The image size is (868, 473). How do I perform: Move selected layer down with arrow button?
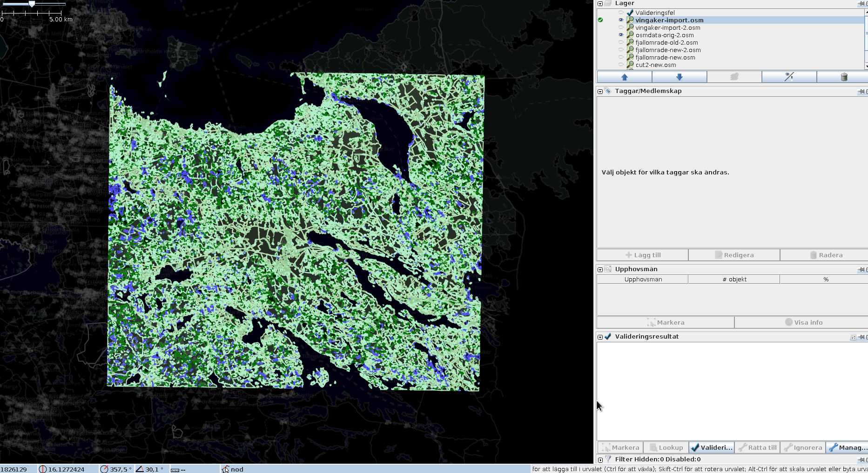[679, 77]
